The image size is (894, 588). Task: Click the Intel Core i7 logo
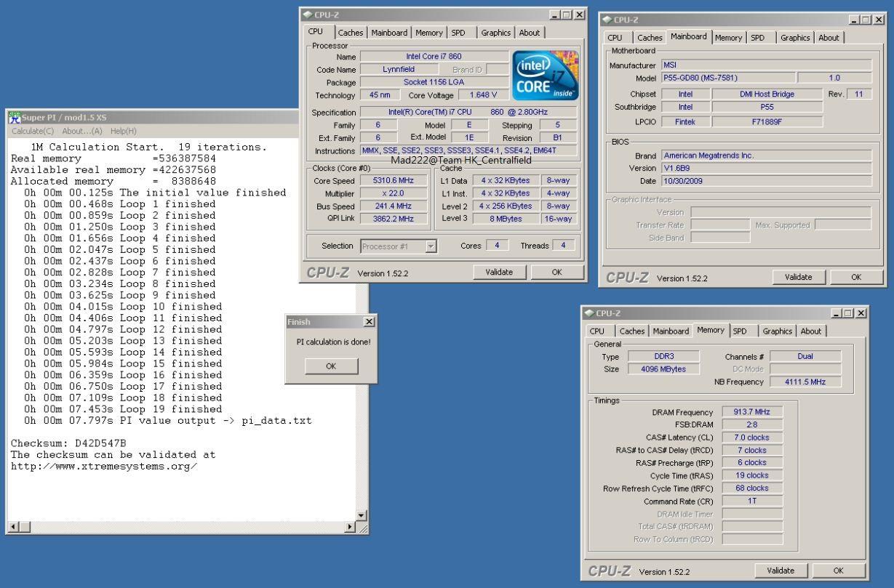pos(546,76)
